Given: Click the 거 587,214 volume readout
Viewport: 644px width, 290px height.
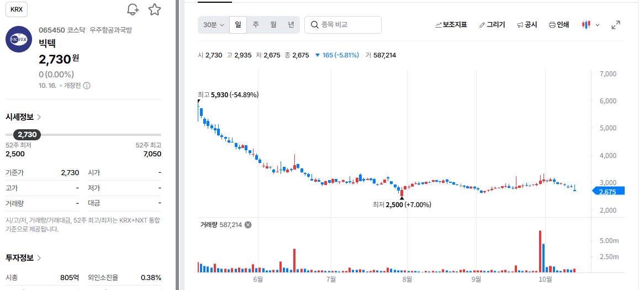Looking at the screenshot, I should 381,55.
